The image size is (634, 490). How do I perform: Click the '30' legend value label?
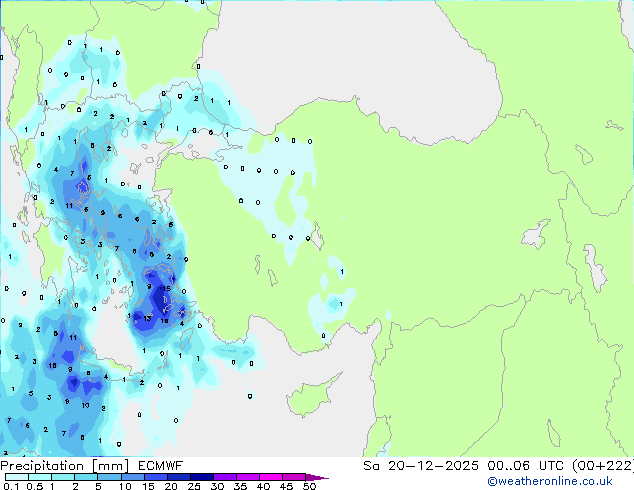click(217, 486)
